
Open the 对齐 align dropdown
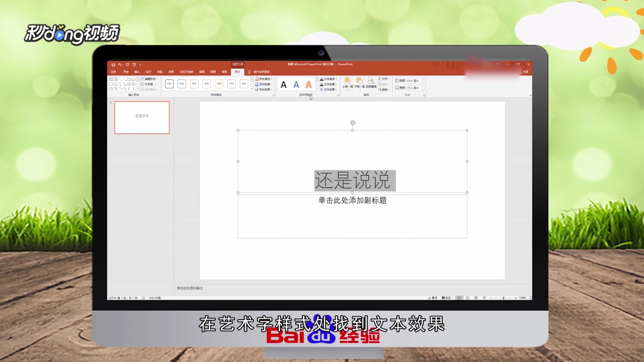(x=384, y=79)
